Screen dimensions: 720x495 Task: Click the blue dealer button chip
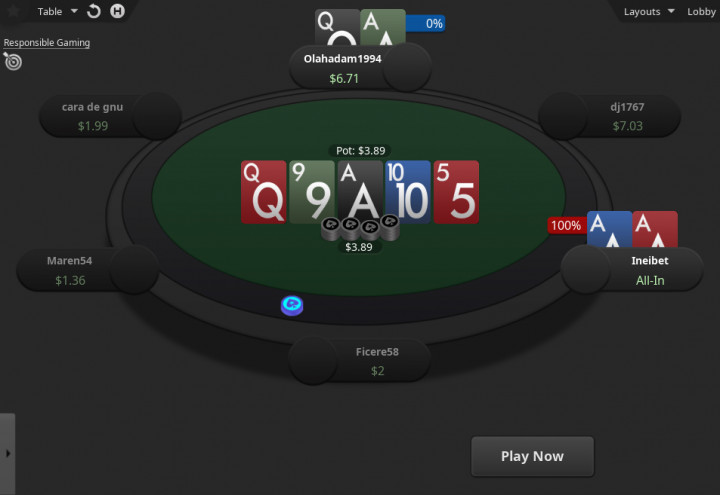pos(292,306)
